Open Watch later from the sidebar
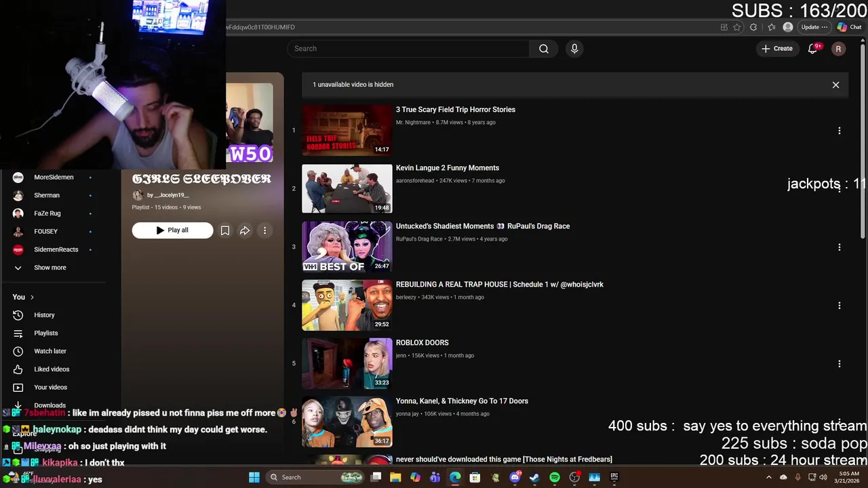Image resolution: width=868 pixels, height=488 pixels. 50,351
